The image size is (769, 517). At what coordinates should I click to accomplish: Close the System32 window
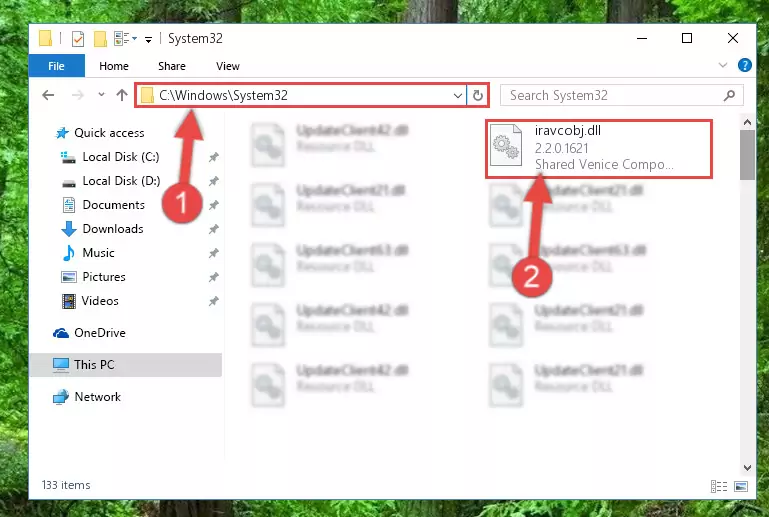[733, 38]
